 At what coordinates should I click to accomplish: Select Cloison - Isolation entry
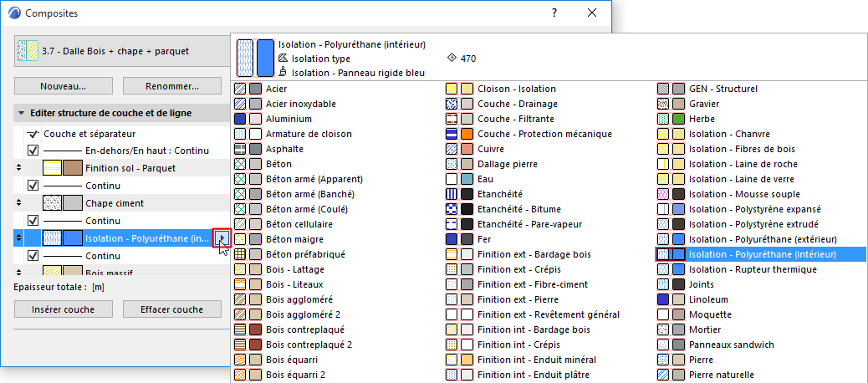pos(517,89)
